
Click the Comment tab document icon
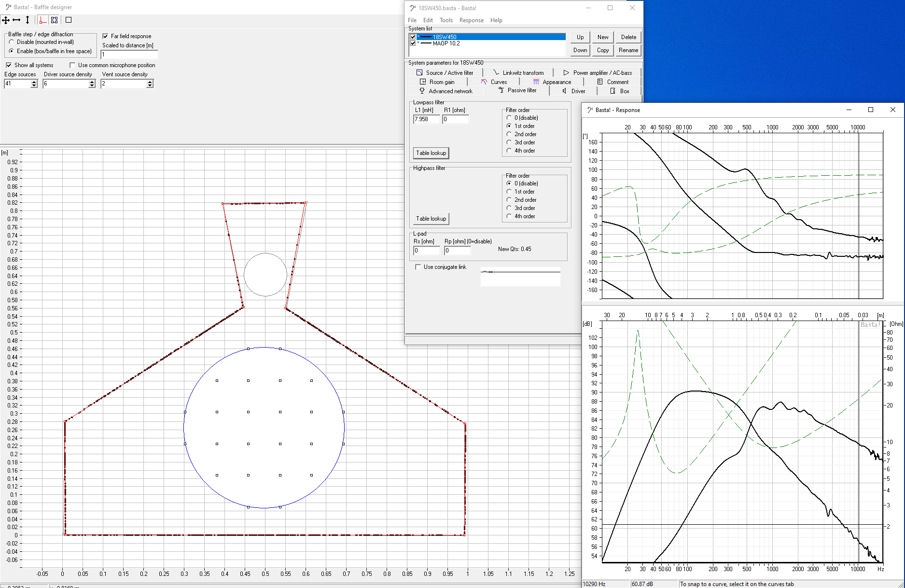pos(600,82)
